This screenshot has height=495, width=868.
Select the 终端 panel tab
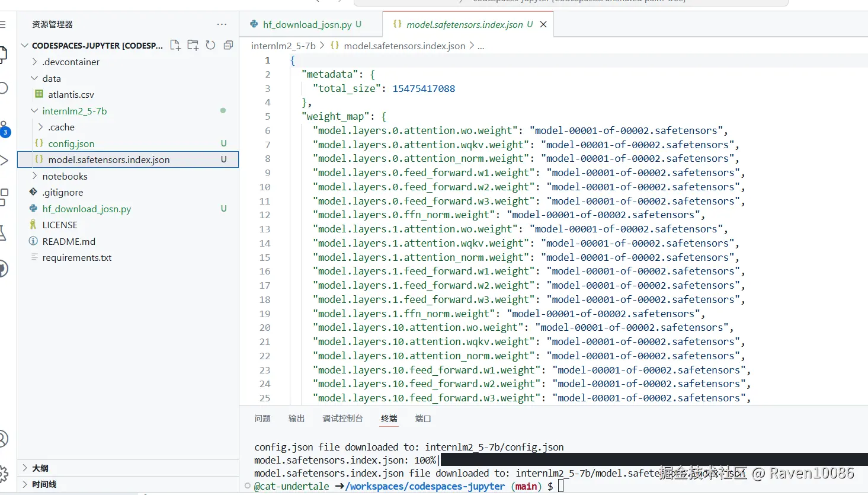[x=389, y=419]
